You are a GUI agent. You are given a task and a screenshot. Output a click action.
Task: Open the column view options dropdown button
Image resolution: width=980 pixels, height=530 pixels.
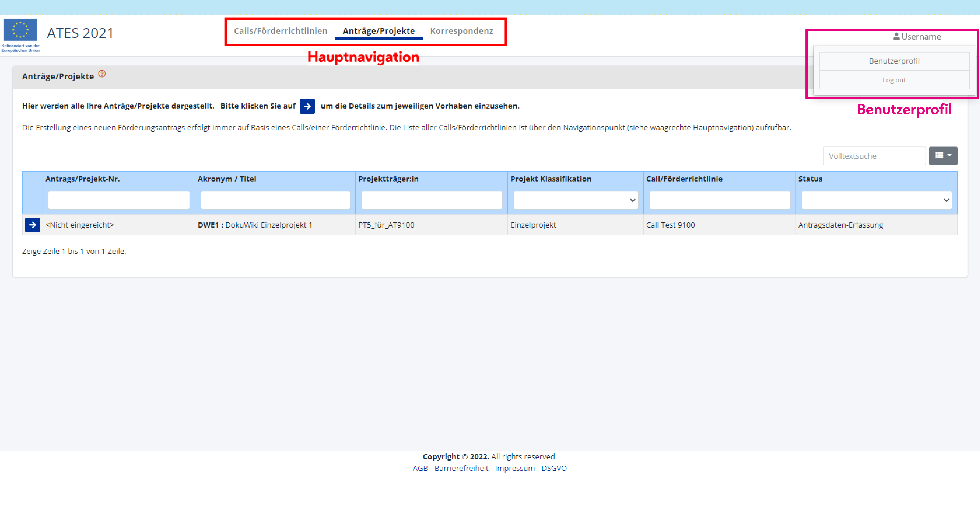943,156
